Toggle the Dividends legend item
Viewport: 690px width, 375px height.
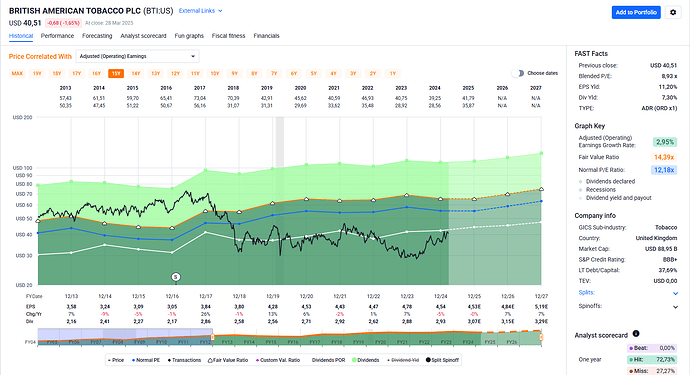tap(365, 360)
